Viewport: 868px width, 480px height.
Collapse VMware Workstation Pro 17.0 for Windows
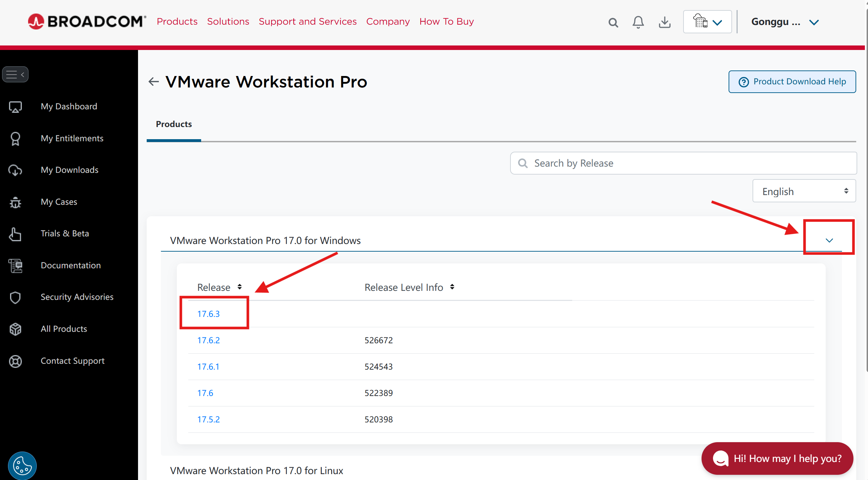pyautogui.click(x=829, y=240)
